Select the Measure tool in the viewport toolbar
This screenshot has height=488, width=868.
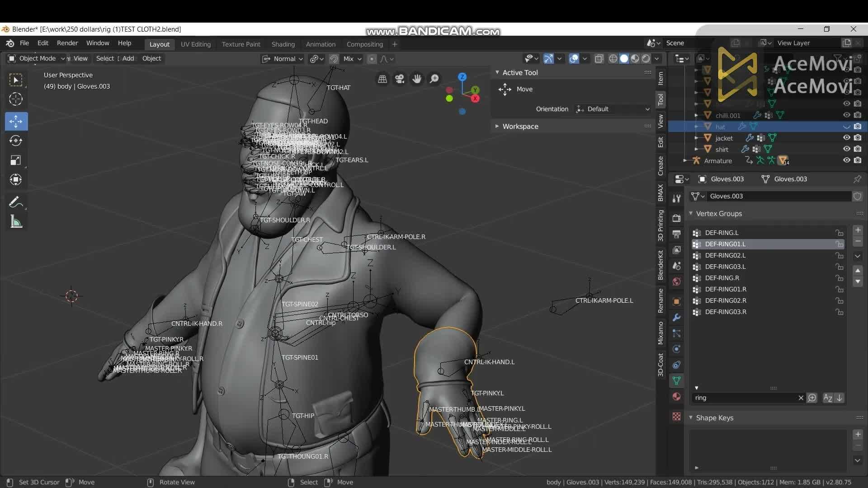click(x=16, y=221)
